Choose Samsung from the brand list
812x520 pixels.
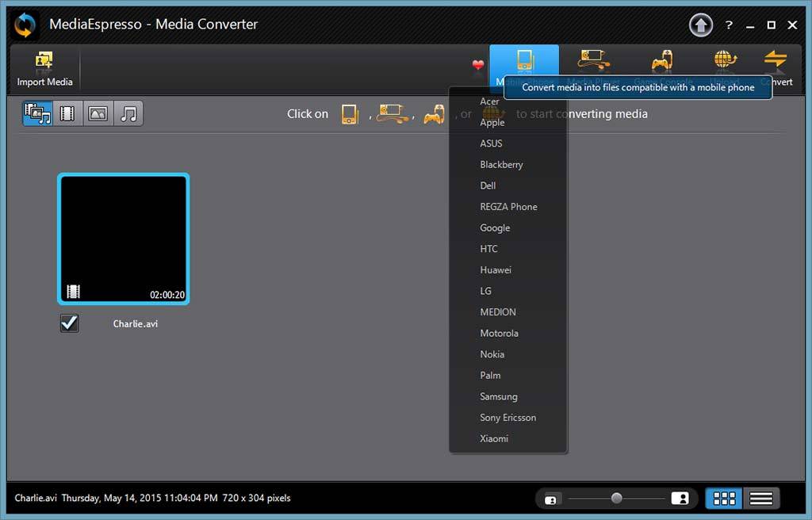(x=499, y=396)
